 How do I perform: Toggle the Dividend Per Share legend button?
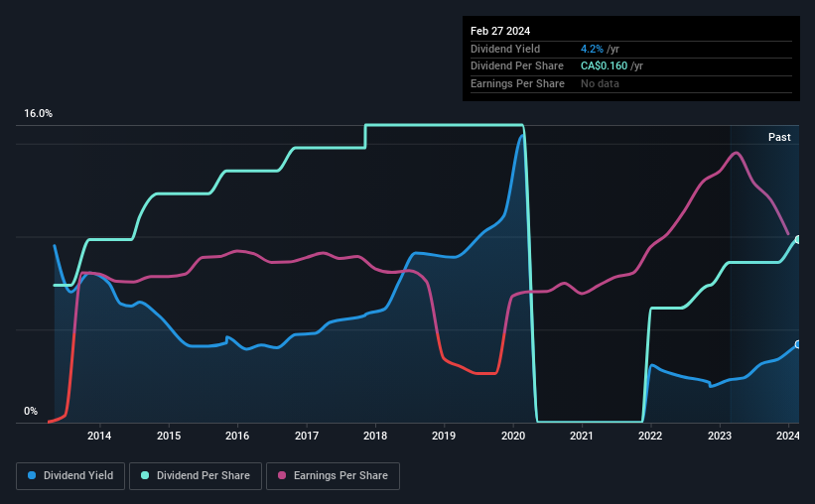(196, 476)
